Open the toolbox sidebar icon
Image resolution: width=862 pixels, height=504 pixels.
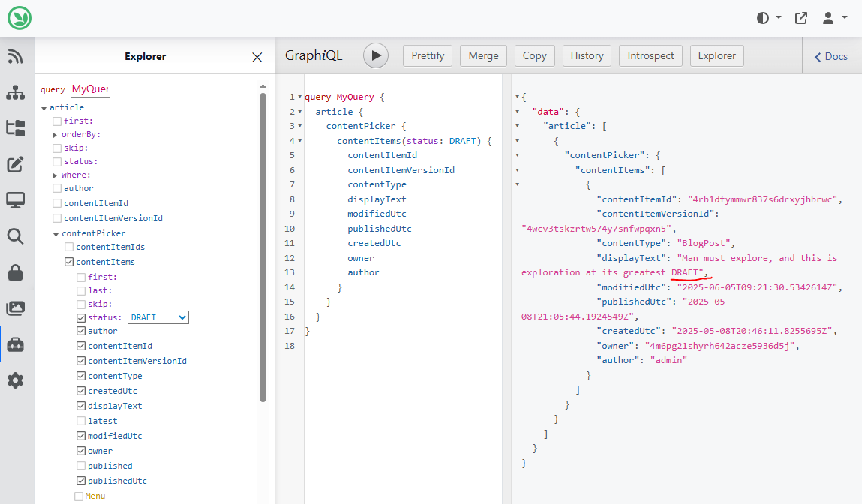16,344
